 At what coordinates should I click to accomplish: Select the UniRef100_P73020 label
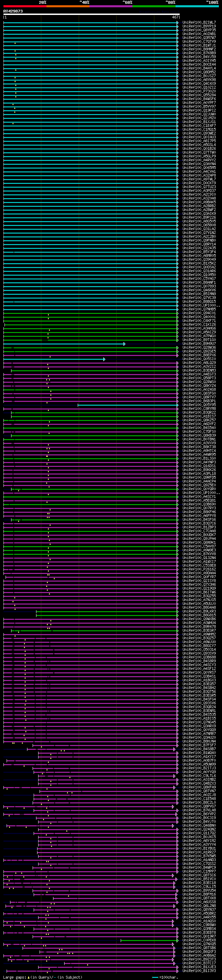[199, 91]
